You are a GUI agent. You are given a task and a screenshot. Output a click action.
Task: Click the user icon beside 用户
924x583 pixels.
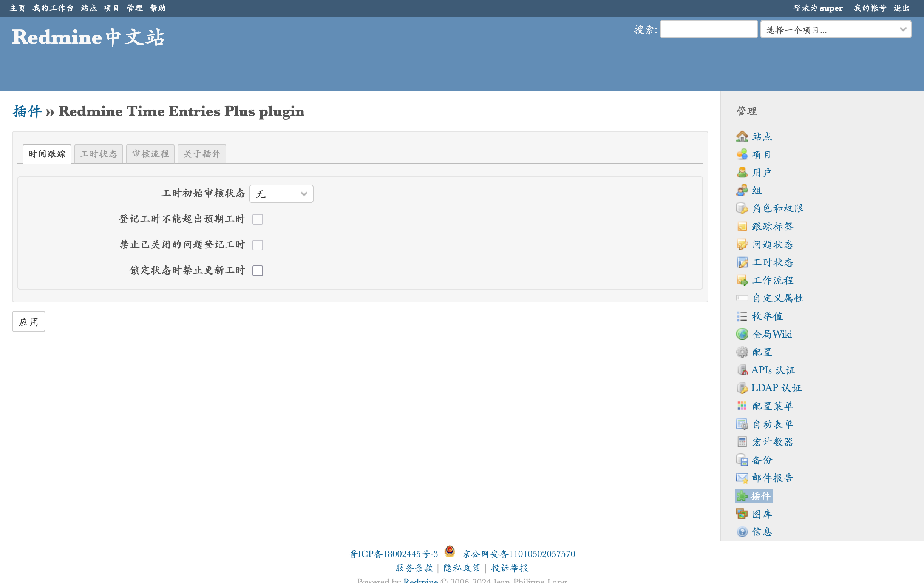[x=742, y=172]
